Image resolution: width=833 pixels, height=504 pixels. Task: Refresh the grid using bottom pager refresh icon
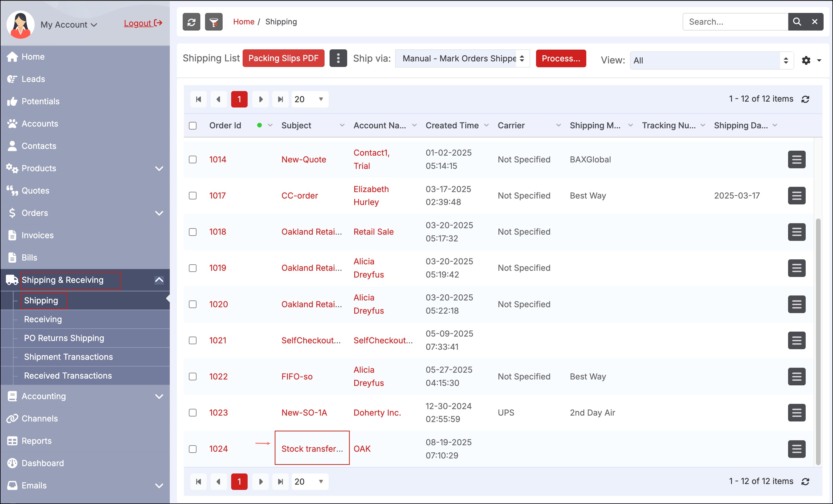click(805, 481)
